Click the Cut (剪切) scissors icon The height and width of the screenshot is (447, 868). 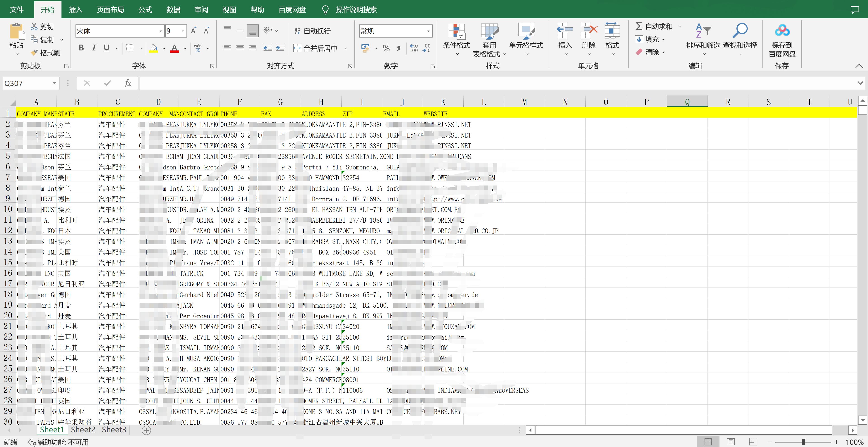(x=34, y=26)
